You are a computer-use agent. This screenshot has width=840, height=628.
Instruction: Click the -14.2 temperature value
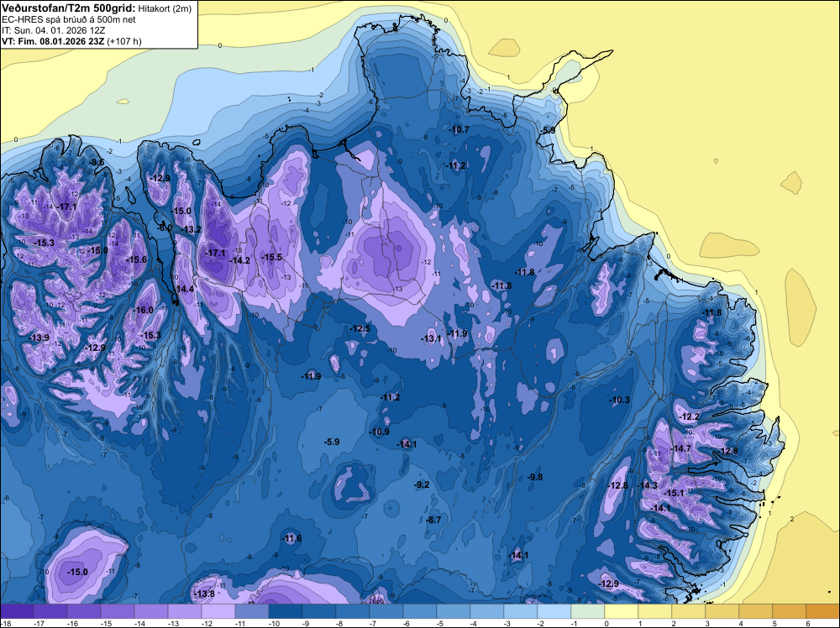(239, 260)
